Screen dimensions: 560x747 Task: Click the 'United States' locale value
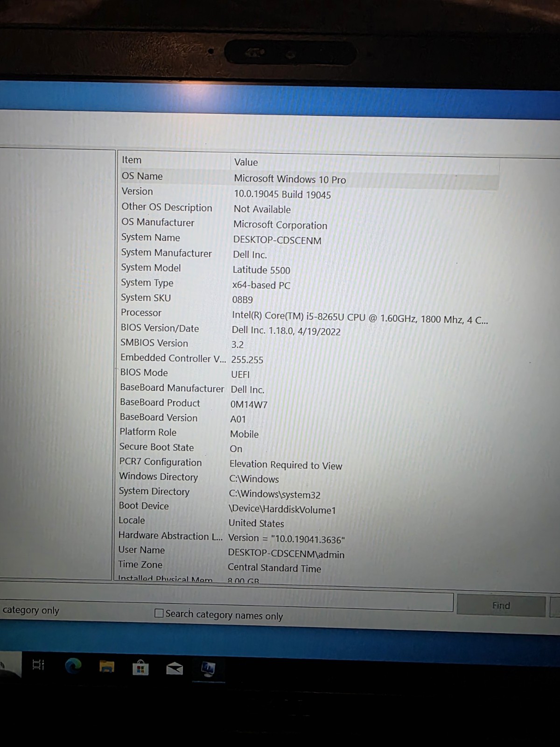[256, 523]
